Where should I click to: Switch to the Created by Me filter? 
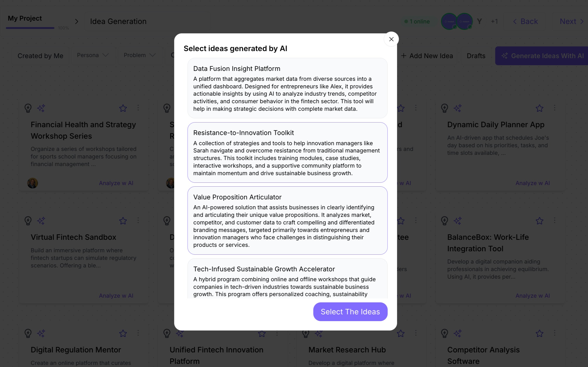click(40, 56)
